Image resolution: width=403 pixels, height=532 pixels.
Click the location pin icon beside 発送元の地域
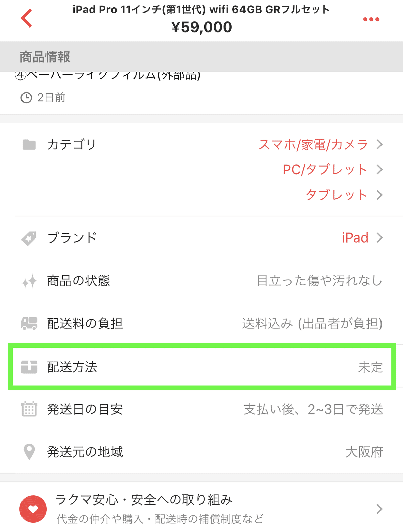(x=29, y=452)
